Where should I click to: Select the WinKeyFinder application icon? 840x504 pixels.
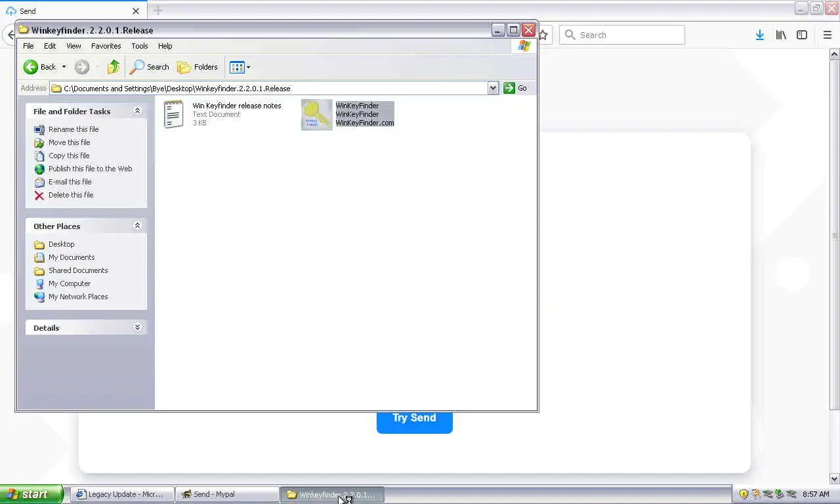[317, 115]
